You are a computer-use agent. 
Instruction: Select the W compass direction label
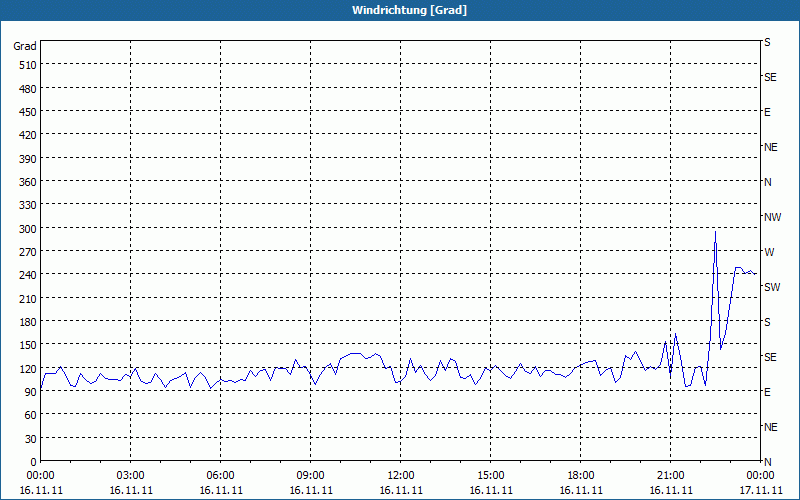[769, 252]
